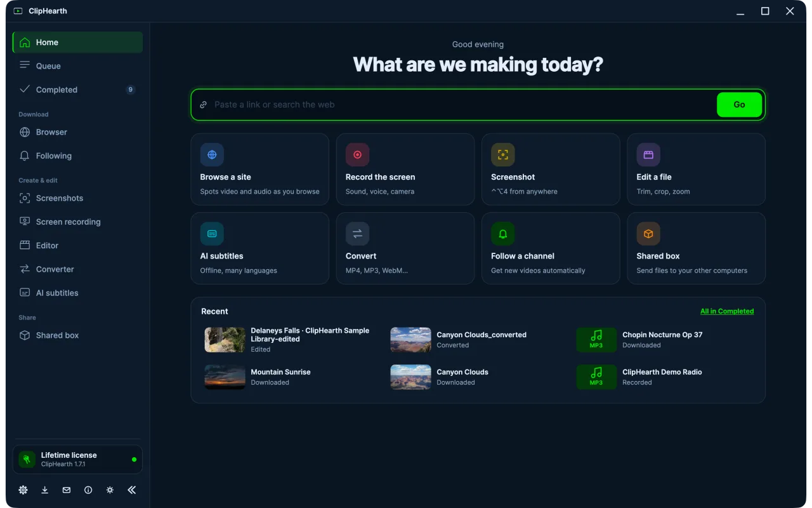Open the Completed list in the sidebar
The height and width of the screenshot is (508, 812).
[77, 90]
